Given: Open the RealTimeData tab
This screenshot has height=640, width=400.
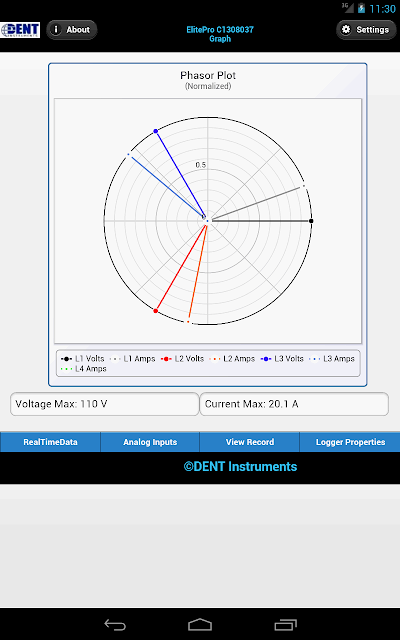Looking at the screenshot, I should [x=50, y=442].
